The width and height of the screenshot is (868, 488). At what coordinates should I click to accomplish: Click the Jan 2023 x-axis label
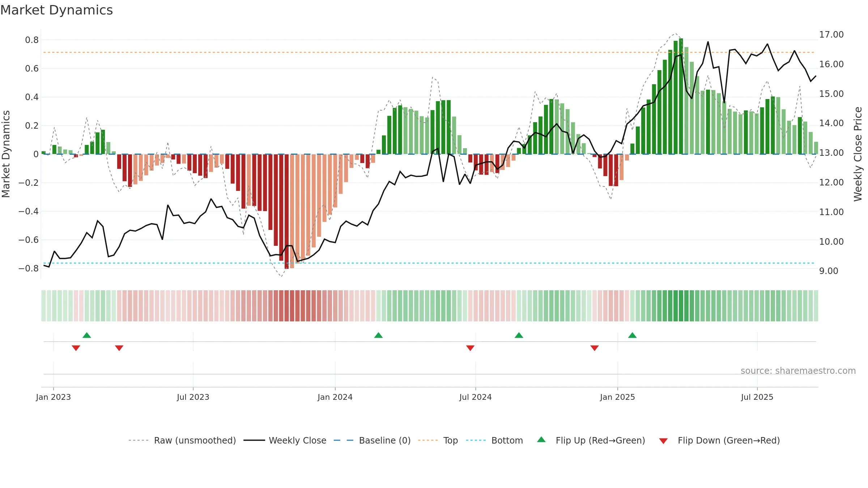[x=54, y=397]
